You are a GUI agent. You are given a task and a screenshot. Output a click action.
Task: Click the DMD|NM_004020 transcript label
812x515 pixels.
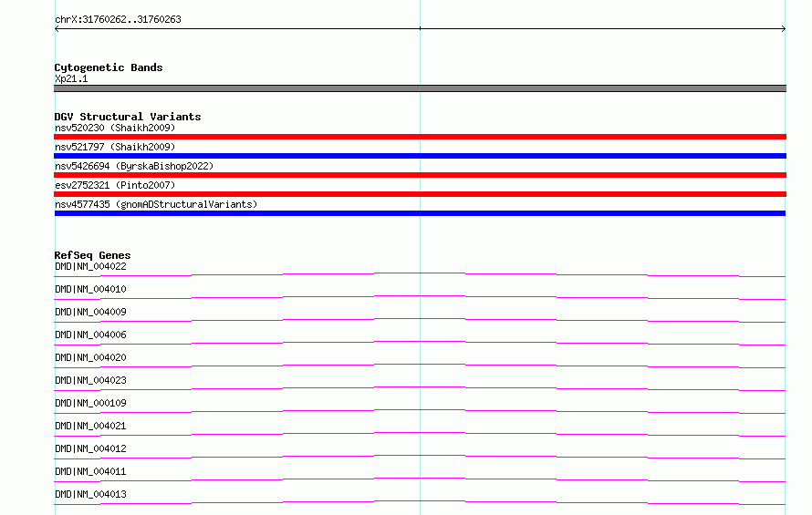(90, 357)
